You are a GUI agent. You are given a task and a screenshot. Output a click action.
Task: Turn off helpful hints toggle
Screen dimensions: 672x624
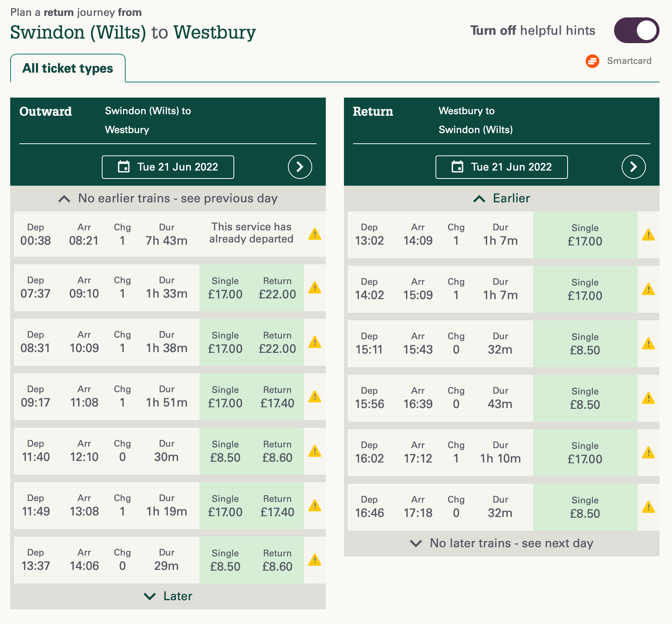(x=636, y=31)
